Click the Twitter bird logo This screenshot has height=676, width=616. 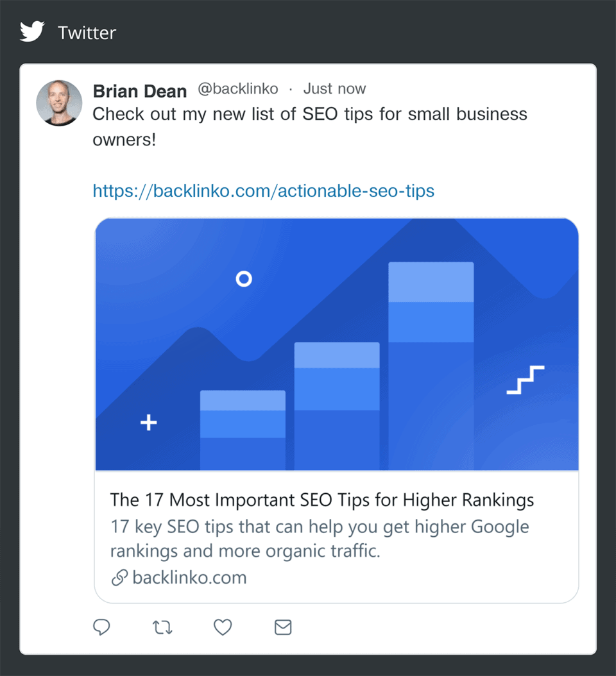tap(31, 31)
